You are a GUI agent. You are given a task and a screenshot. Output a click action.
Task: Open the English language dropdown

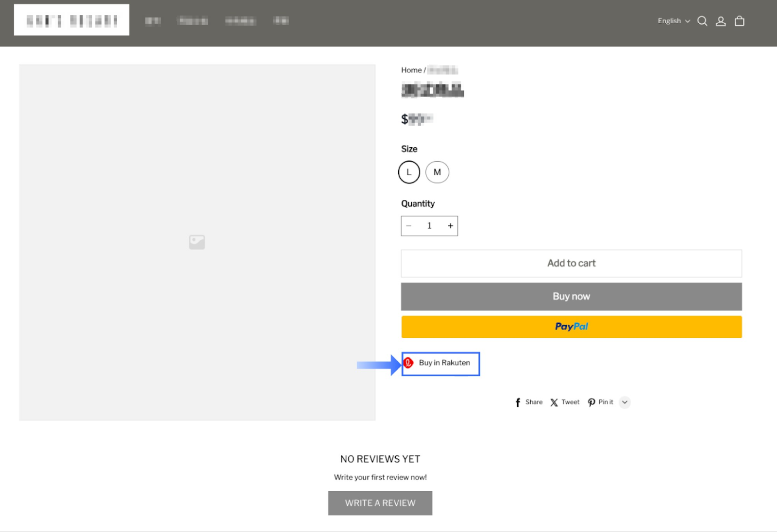pos(673,21)
